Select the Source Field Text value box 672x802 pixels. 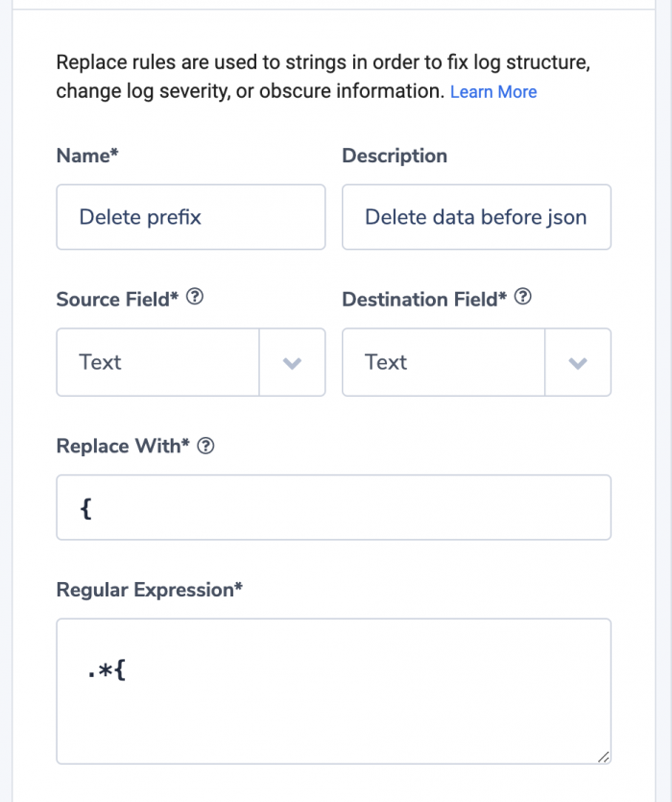coord(157,362)
